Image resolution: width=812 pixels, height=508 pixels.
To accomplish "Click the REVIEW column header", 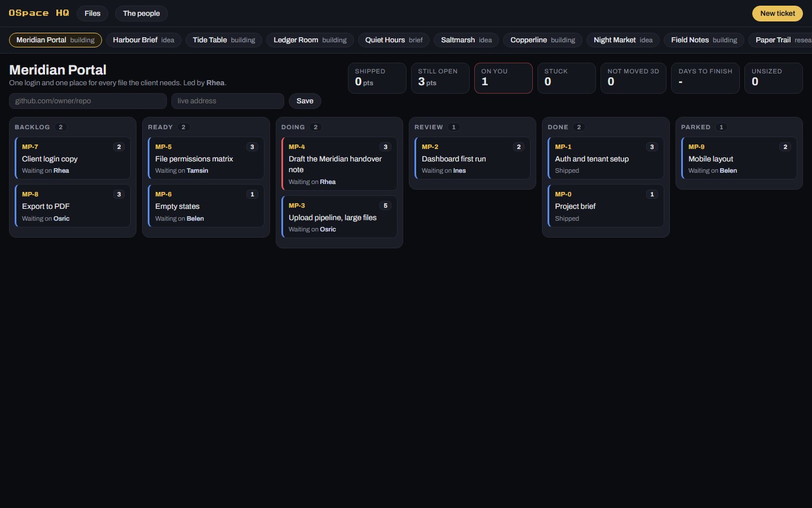I will [x=429, y=127].
